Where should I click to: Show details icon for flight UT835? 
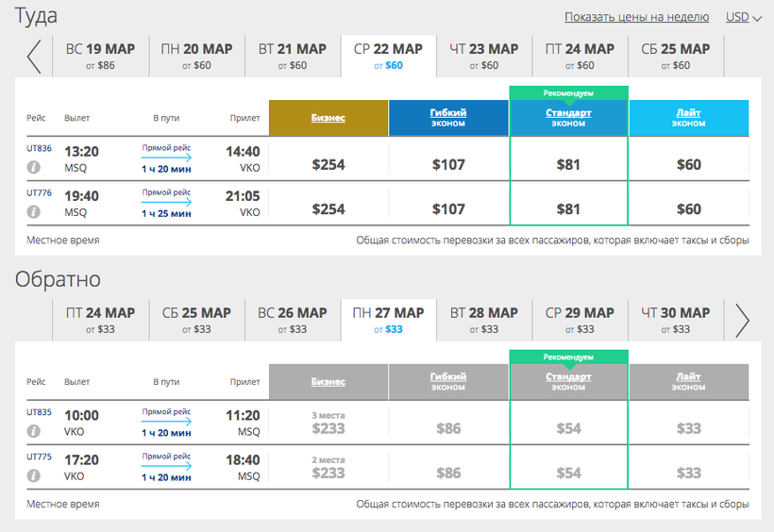click(34, 431)
